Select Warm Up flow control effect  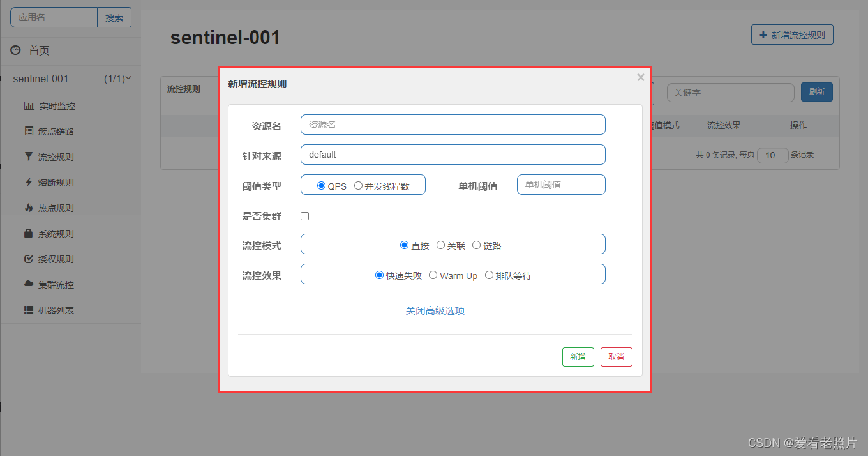[x=433, y=275]
